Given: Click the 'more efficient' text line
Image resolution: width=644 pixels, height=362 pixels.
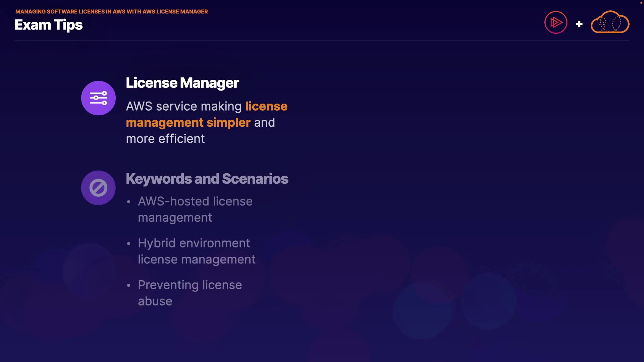Looking at the screenshot, I should click(x=165, y=139).
